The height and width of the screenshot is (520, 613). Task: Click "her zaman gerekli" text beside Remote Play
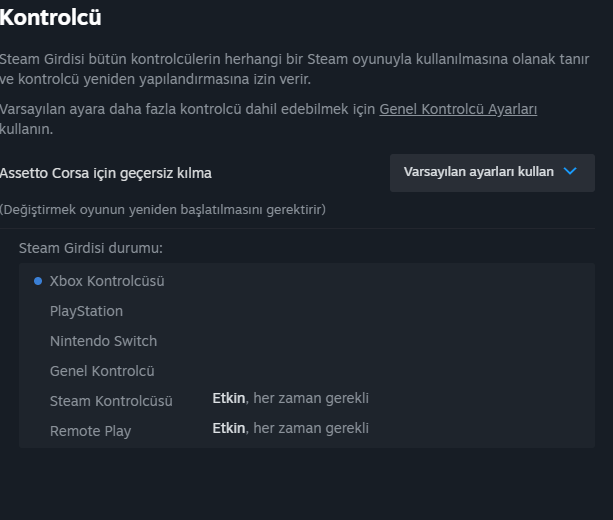311,428
